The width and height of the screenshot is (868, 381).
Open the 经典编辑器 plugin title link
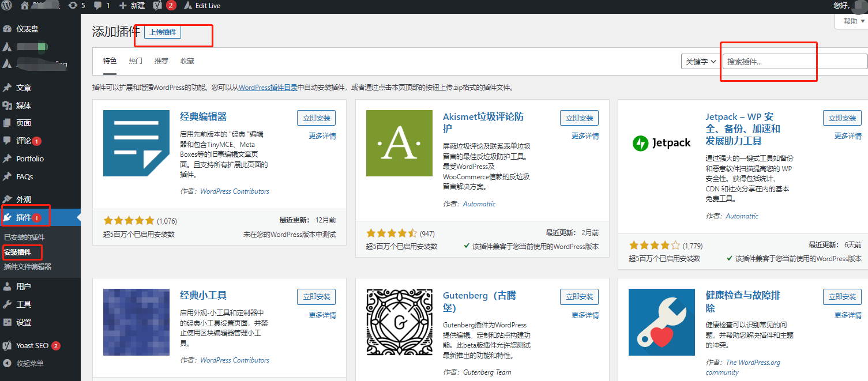(204, 116)
